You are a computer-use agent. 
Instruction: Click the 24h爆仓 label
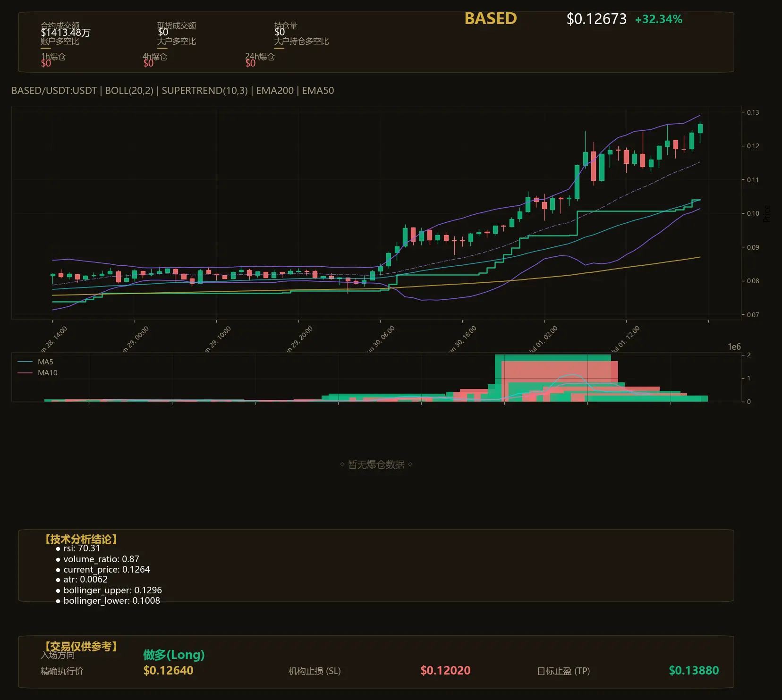tap(260, 57)
